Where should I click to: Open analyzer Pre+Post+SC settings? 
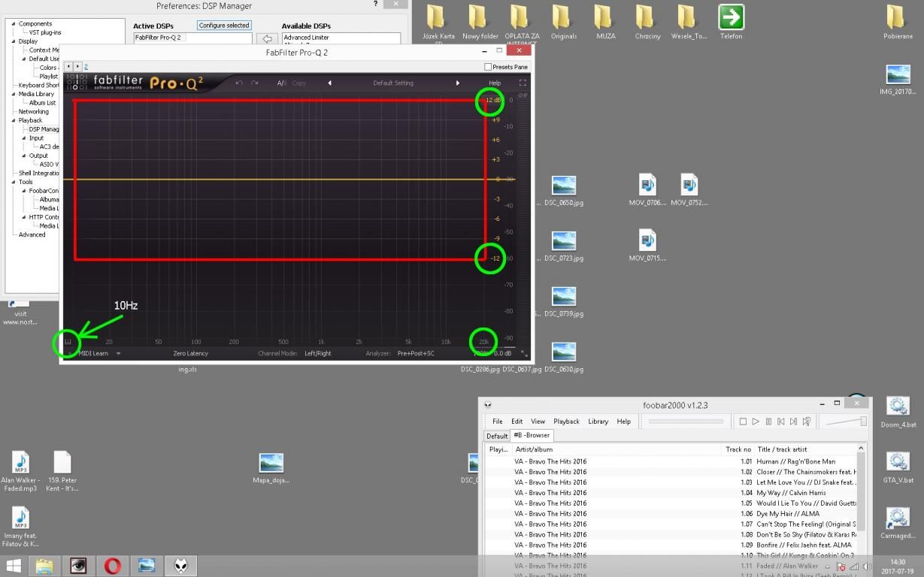[x=416, y=353]
